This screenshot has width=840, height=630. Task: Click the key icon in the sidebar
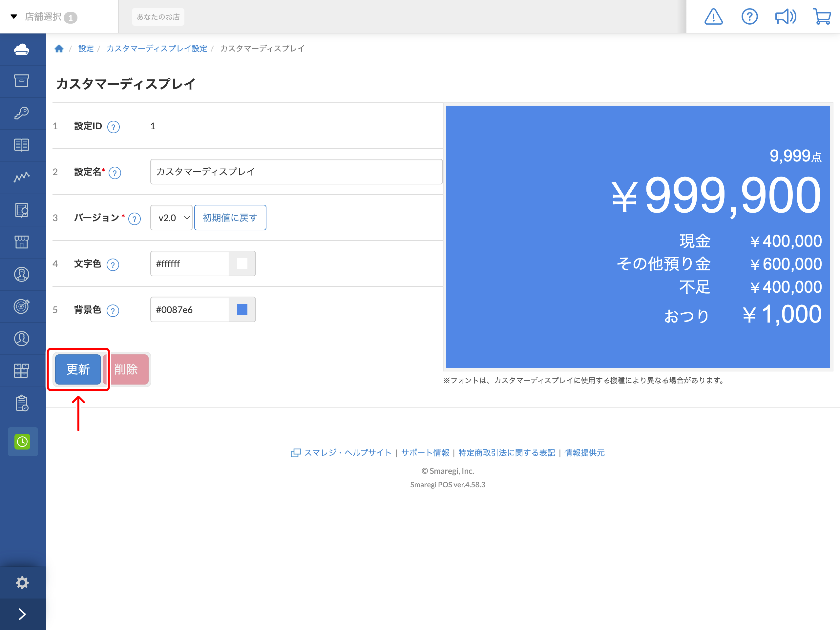coord(22,113)
